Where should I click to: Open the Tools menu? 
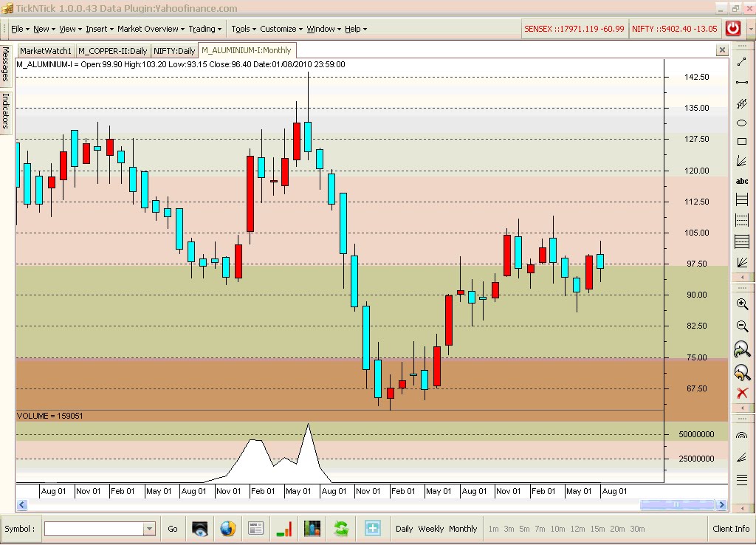(x=241, y=29)
